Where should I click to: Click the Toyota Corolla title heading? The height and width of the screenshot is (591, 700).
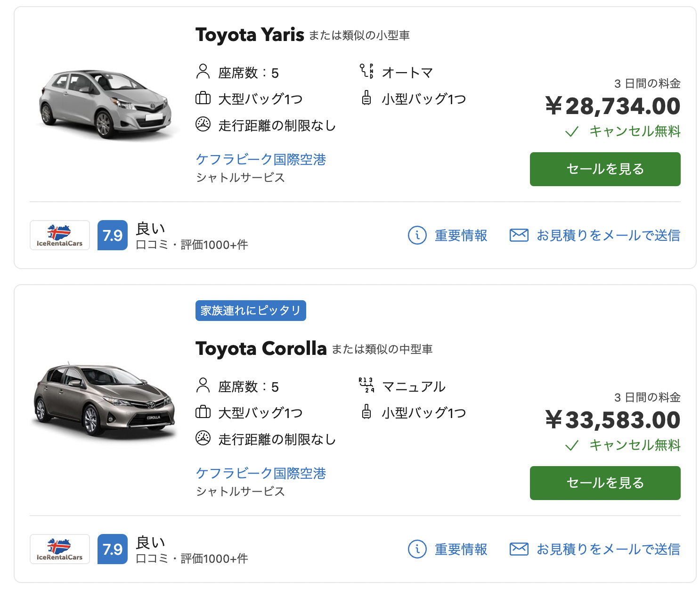click(x=261, y=348)
